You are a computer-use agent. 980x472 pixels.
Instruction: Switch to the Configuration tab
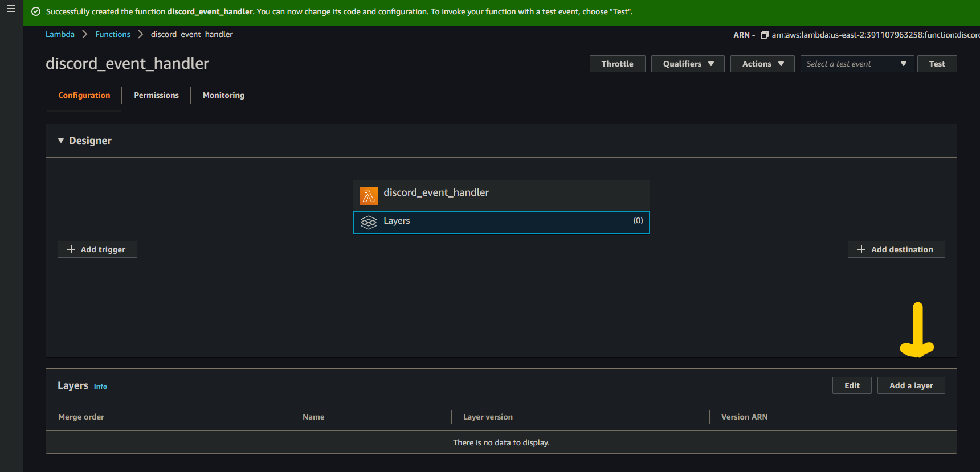(x=84, y=95)
